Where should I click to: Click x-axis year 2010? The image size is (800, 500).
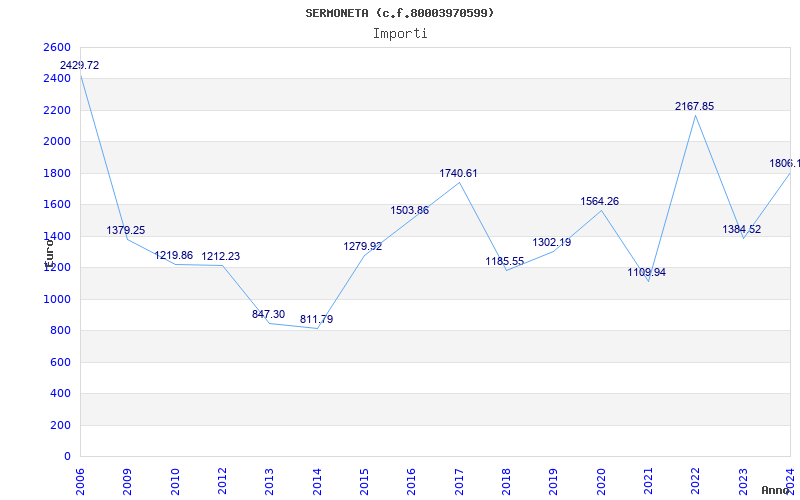click(175, 482)
